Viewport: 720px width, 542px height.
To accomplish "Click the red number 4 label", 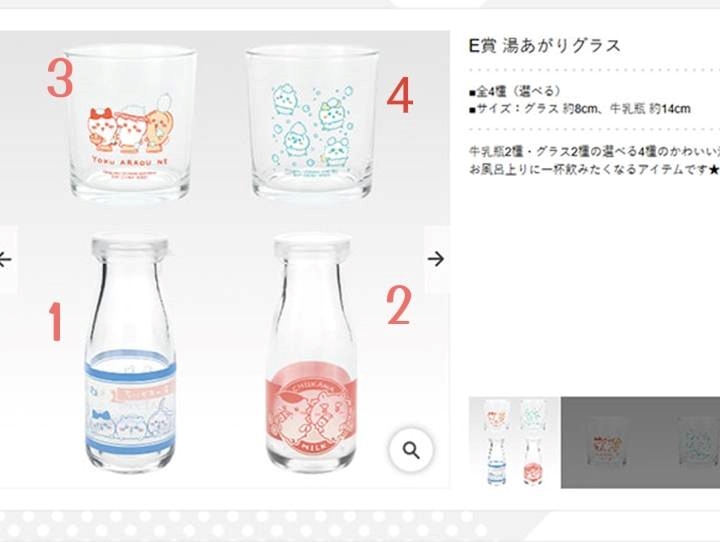I will point(399,96).
